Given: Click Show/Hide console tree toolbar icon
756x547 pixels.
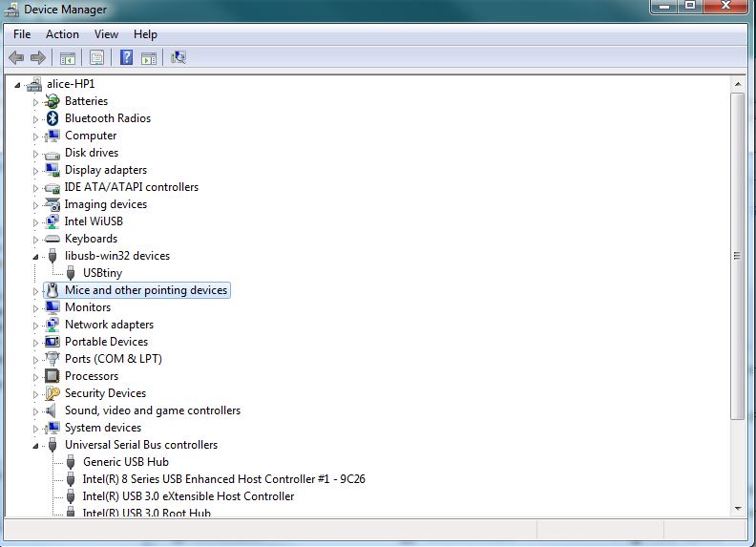Looking at the screenshot, I should [x=68, y=58].
